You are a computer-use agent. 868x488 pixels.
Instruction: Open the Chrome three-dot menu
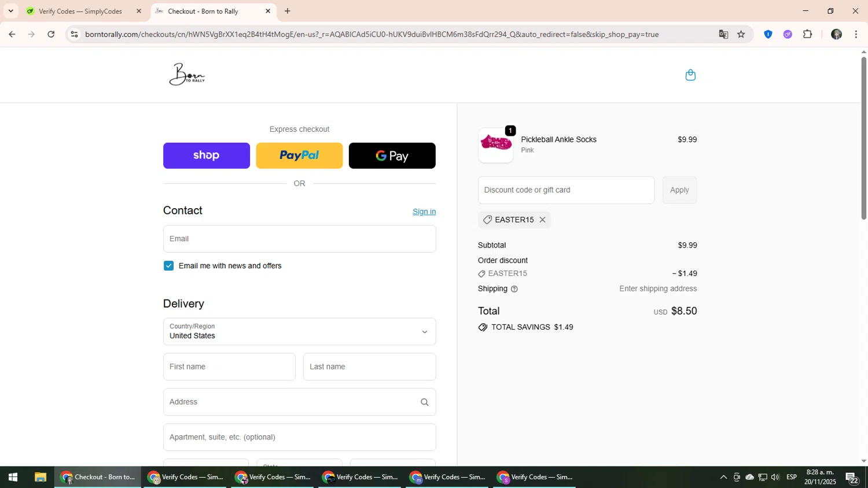pos(856,34)
